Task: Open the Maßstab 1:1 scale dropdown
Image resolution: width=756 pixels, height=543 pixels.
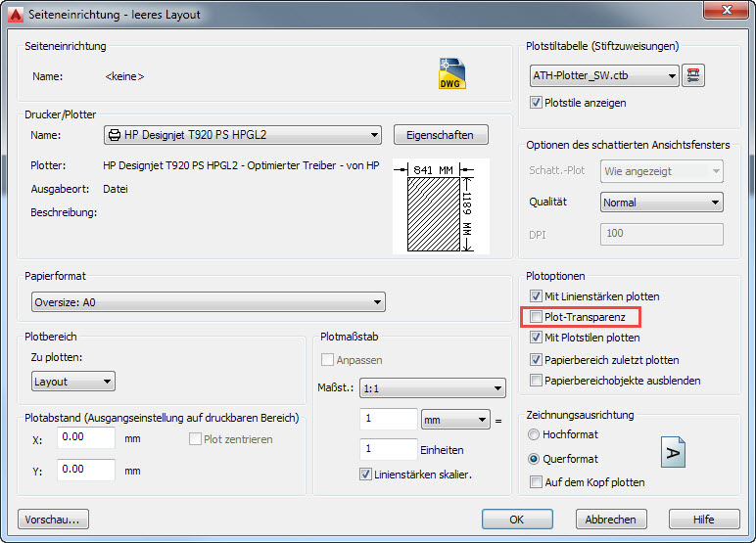Action: tap(432, 388)
